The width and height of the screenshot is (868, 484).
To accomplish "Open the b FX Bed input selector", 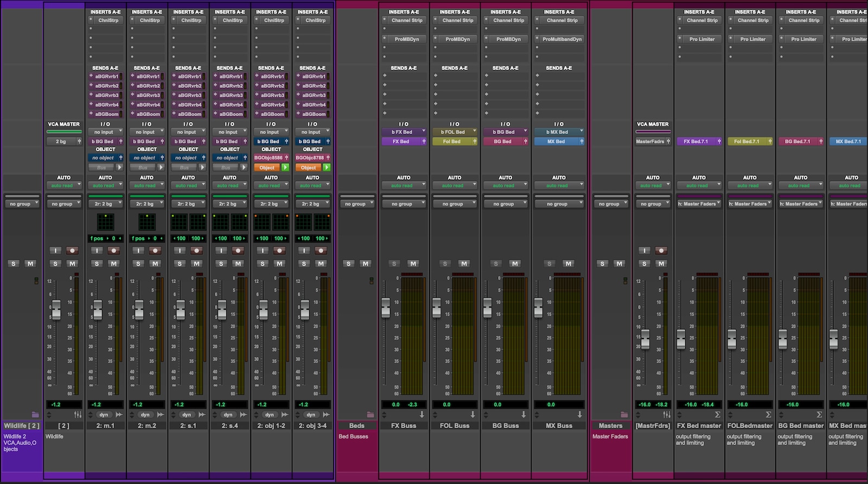I will click(404, 132).
